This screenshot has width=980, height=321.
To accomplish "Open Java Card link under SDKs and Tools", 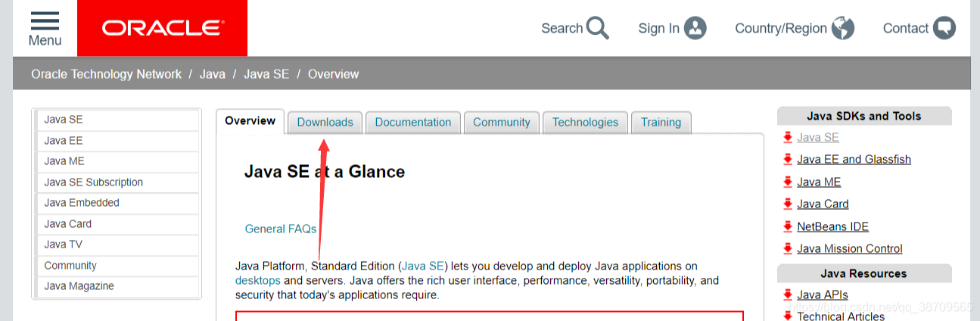I will click(x=823, y=204).
